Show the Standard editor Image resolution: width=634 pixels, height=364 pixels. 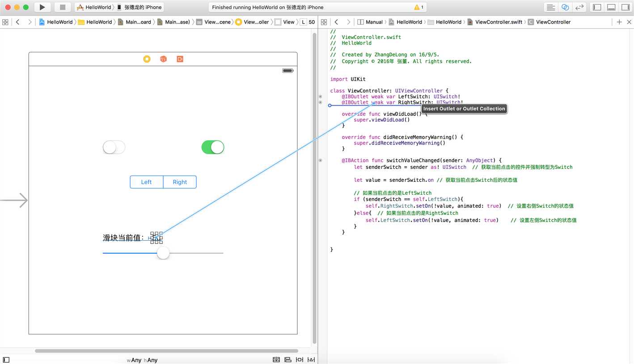[551, 7]
